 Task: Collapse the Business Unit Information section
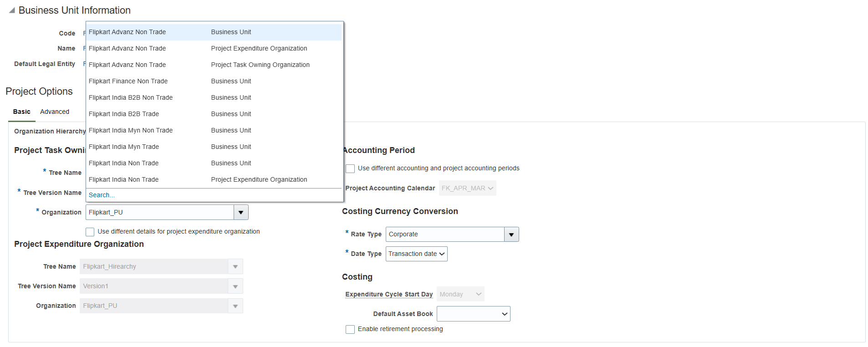click(12, 10)
